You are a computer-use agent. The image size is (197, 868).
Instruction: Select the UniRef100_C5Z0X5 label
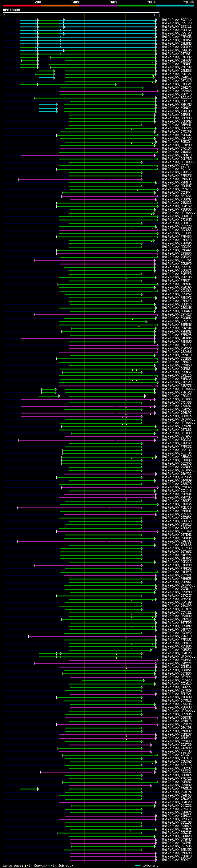[177, 91]
